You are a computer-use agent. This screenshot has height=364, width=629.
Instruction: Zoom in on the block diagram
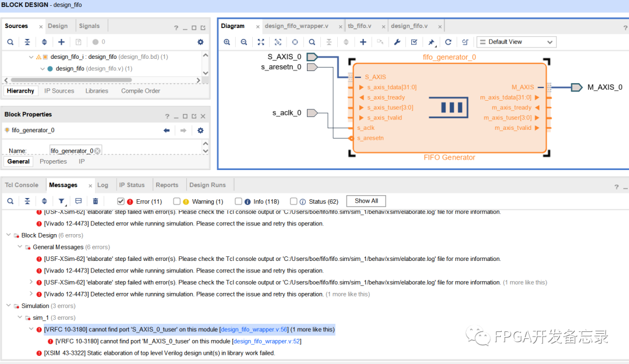[227, 42]
